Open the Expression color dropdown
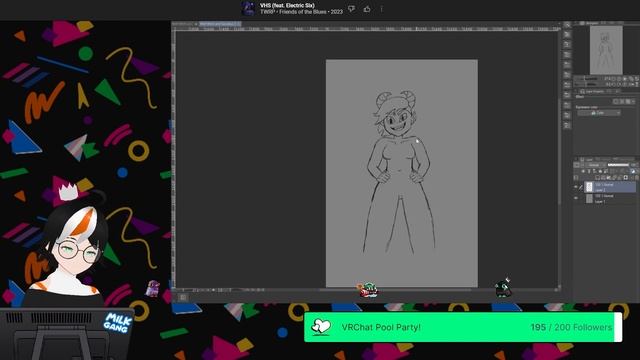This screenshot has width=640, height=360. coord(599,113)
